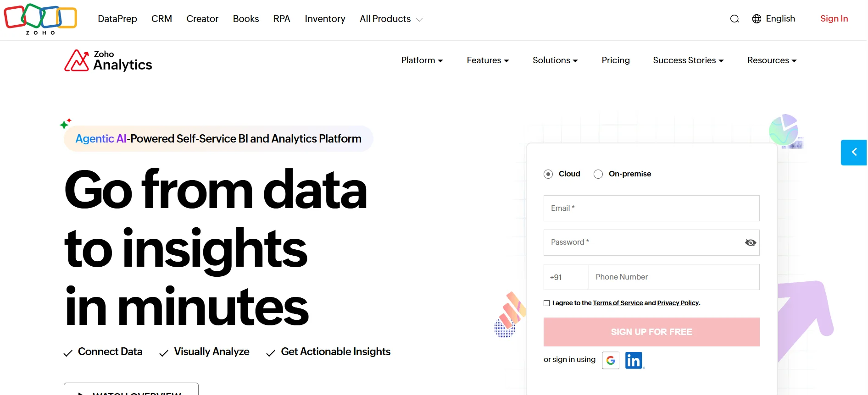Viewport: 868px width, 395px height.
Task: Go to CRM product
Action: click(161, 19)
